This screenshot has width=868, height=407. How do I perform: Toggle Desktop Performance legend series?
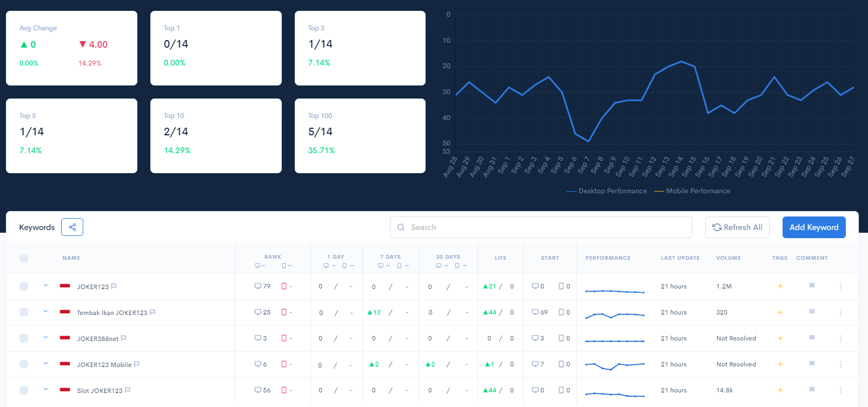607,191
